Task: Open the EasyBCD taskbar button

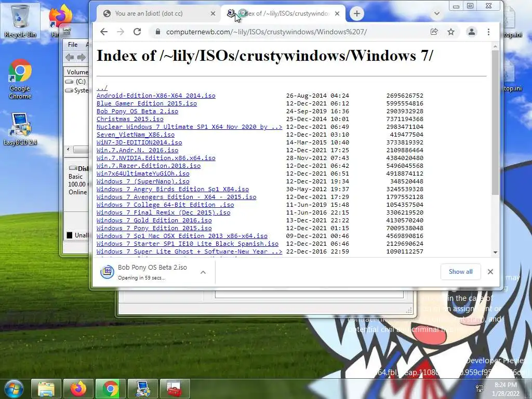Action: tap(142, 389)
